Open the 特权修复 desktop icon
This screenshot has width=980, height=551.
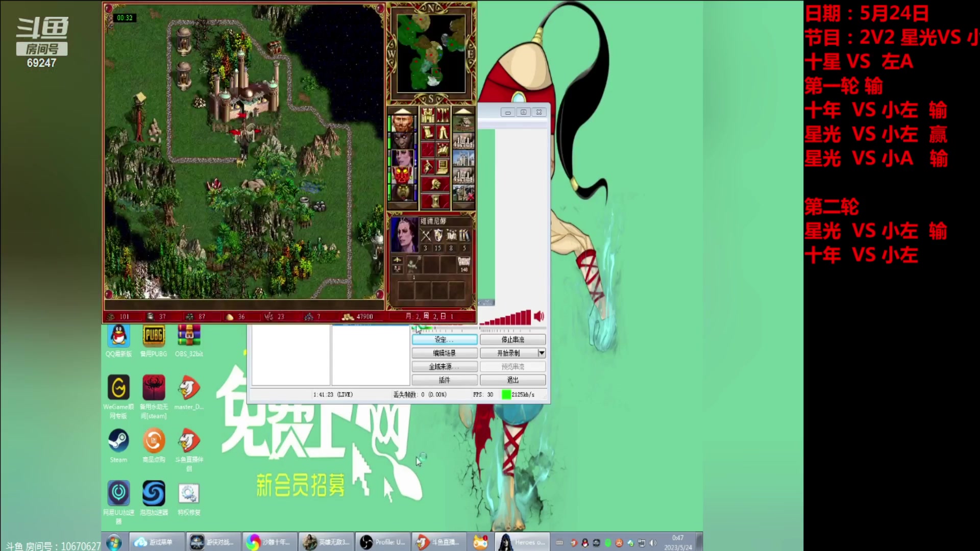tap(189, 498)
